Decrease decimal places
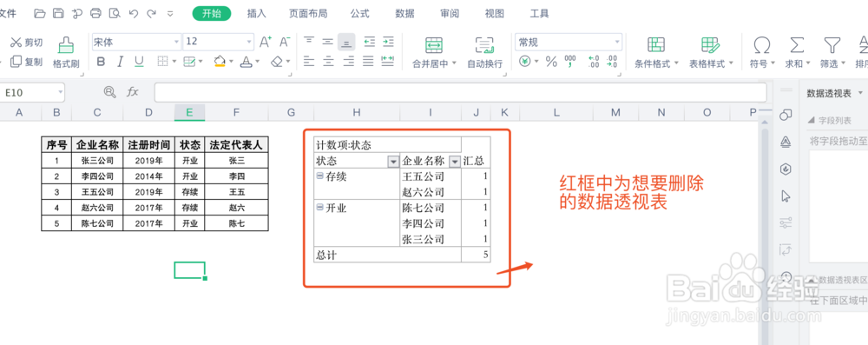Screen dimensions: 868x345 612,62
